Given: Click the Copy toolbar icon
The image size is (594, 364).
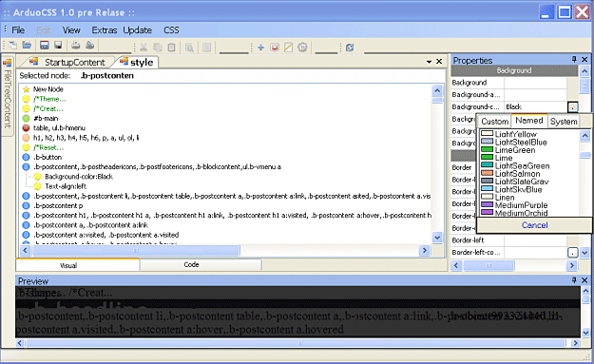Looking at the screenshot, I should [x=158, y=48].
